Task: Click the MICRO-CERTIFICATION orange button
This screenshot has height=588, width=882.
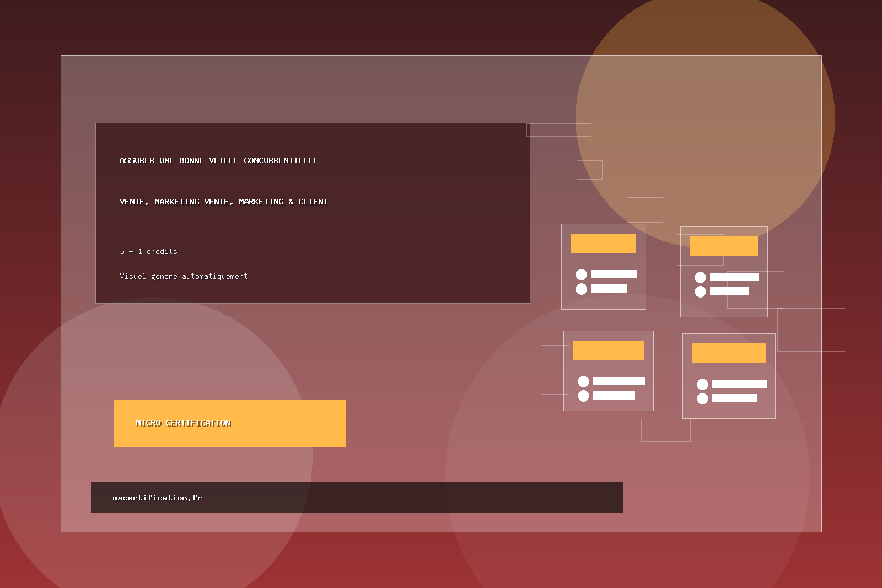Action: [229, 423]
